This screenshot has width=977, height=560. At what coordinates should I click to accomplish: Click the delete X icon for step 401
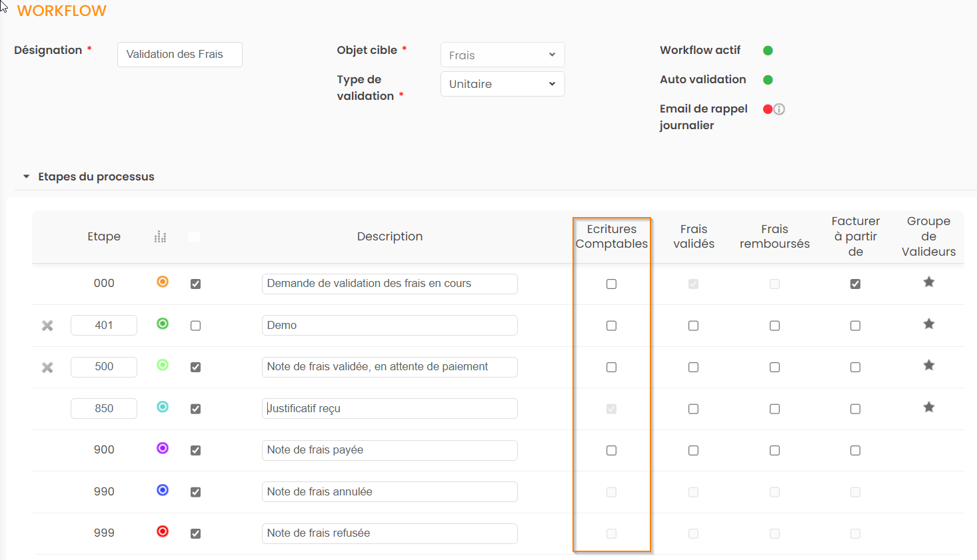click(47, 326)
